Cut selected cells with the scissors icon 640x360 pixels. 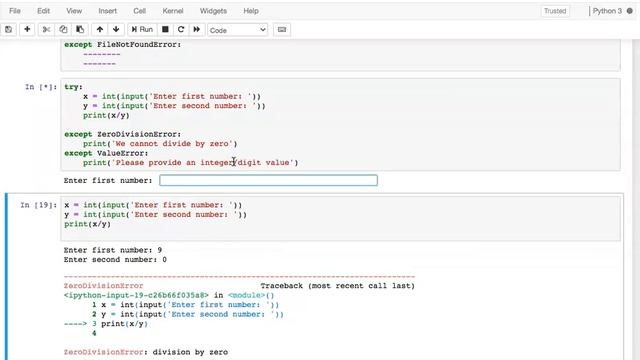click(x=46, y=29)
